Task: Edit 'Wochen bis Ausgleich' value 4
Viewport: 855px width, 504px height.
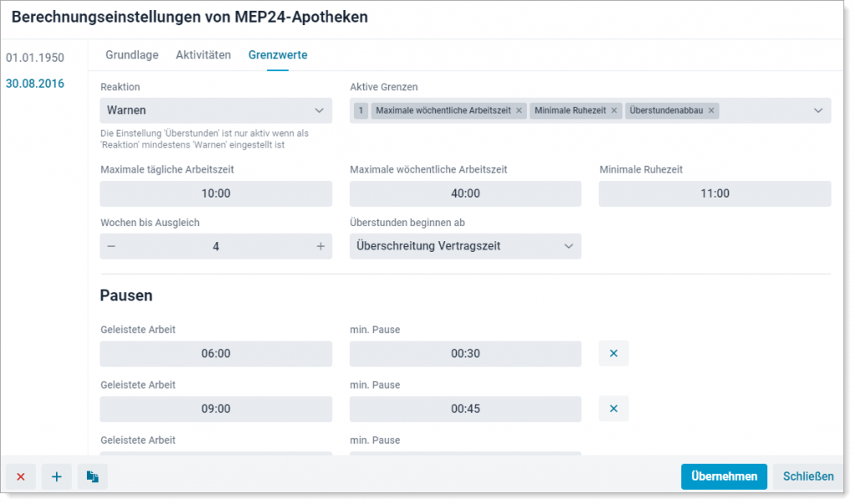Action: pyautogui.click(x=216, y=246)
